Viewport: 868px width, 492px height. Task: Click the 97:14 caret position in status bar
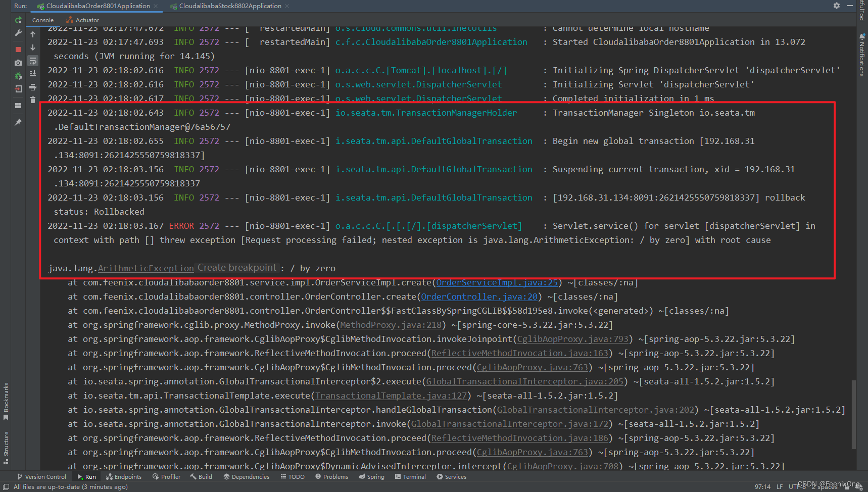click(x=762, y=487)
